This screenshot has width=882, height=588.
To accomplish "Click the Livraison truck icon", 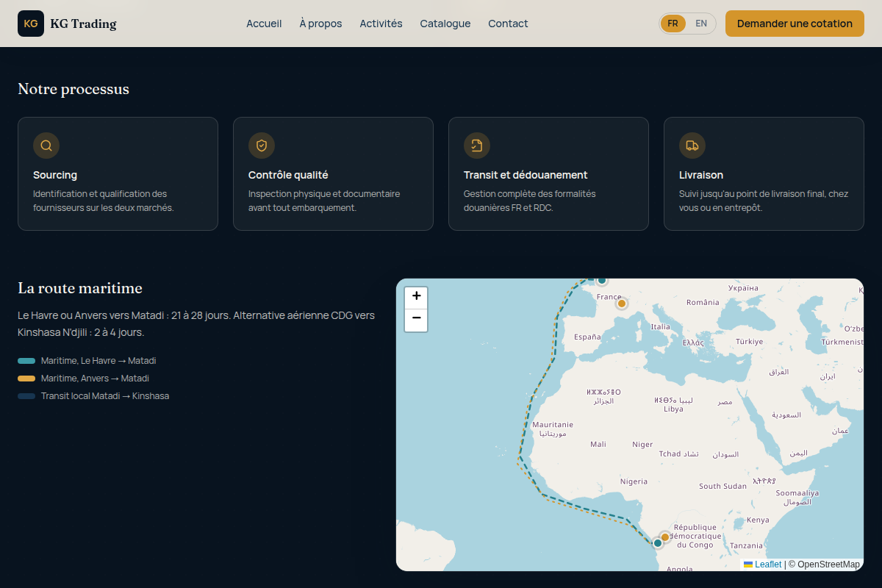I will pyautogui.click(x=692, y=146).
